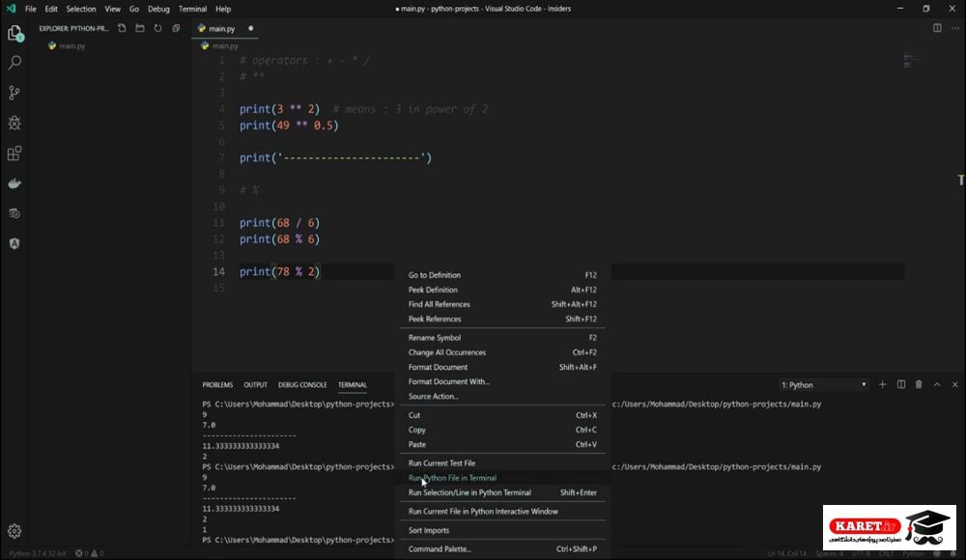Screen dimensions: 966x560
Task: Collapse all folders in Explorer
Action: (176, 28)
